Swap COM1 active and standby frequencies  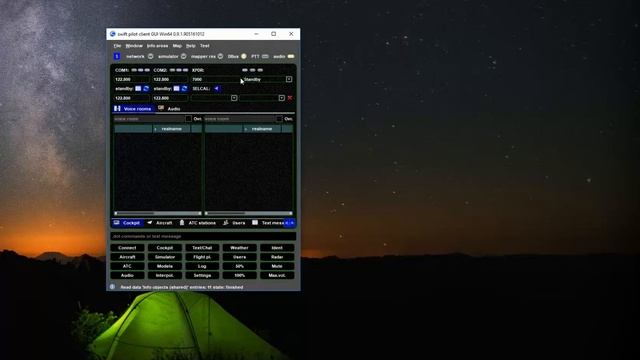click(x=146, y=89)
